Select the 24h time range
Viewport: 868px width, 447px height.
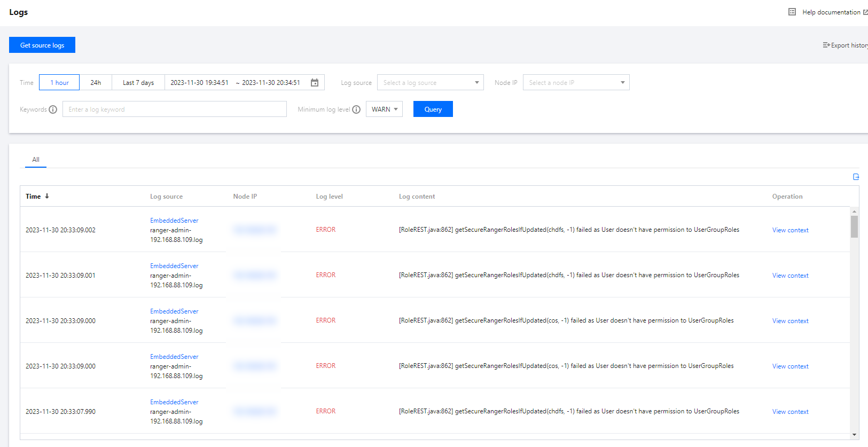coord(96,83)
